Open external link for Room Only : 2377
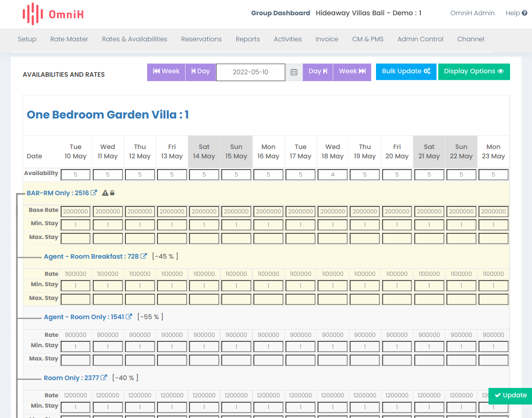Image resolution: width=532 pixels, height=418 pixels. coord(103,378)
